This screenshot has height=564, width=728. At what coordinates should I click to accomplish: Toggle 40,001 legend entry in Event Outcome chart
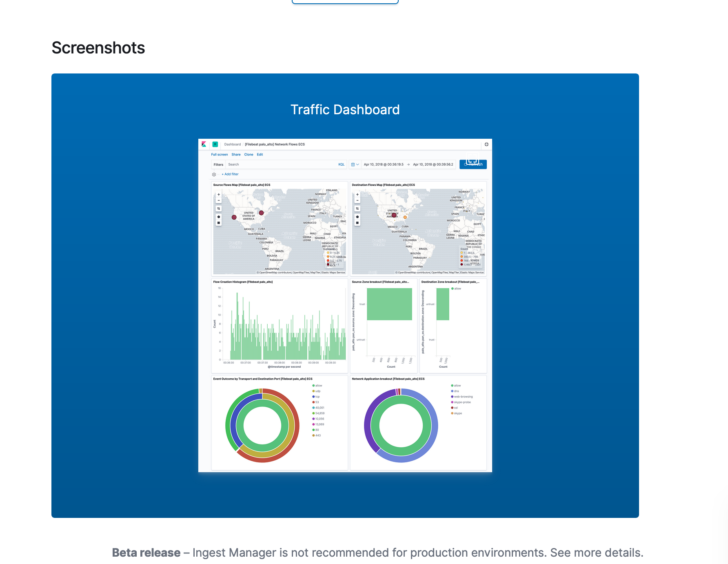[318, 408]
